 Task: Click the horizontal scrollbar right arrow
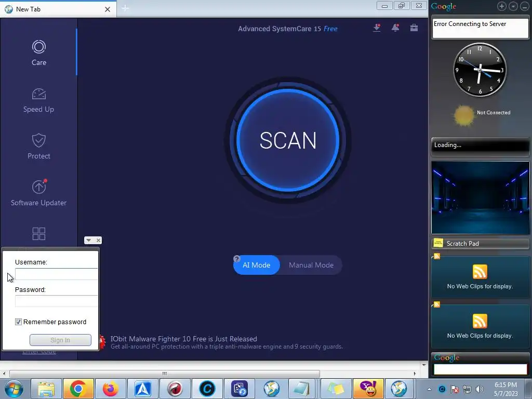(415, 374)
